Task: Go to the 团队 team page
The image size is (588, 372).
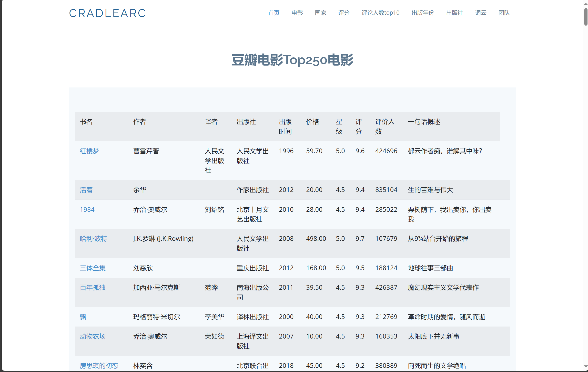Action: coord(504,13)
